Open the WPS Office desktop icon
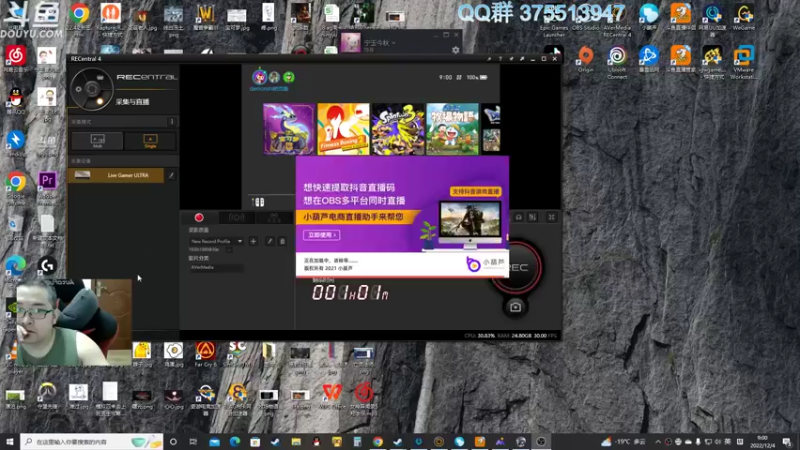 click(332, 395)
